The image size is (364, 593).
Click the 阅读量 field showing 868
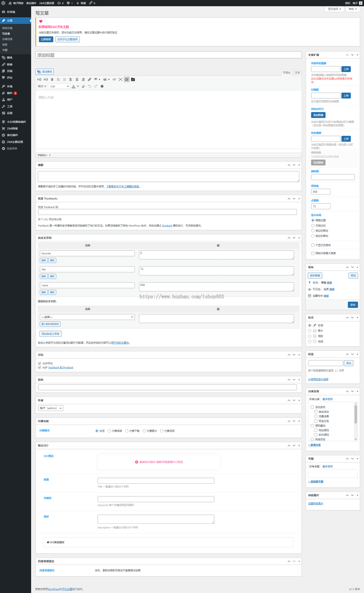pyautogui.click(x=321, y=192)
